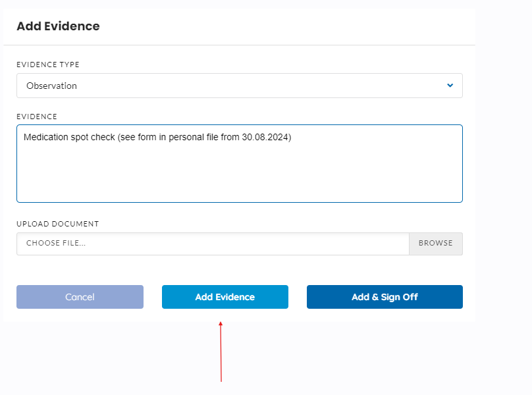Focus the Choose File upload field
Viewport: 532px width, 395px height.
pos(213,244)
